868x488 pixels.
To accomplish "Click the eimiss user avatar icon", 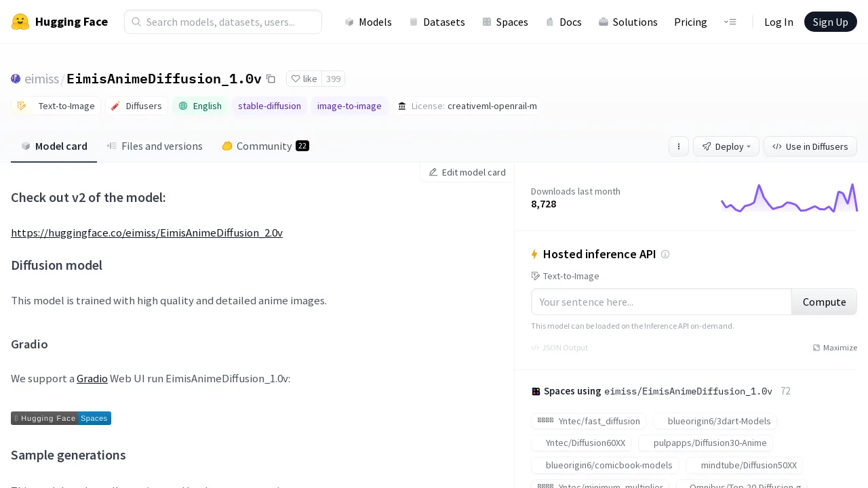I will [16, 79].
